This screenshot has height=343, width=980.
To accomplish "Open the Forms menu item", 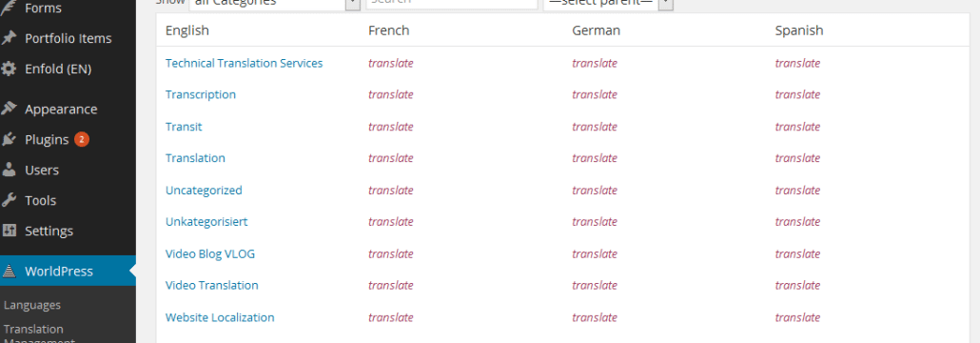I will tap(43, 9).
